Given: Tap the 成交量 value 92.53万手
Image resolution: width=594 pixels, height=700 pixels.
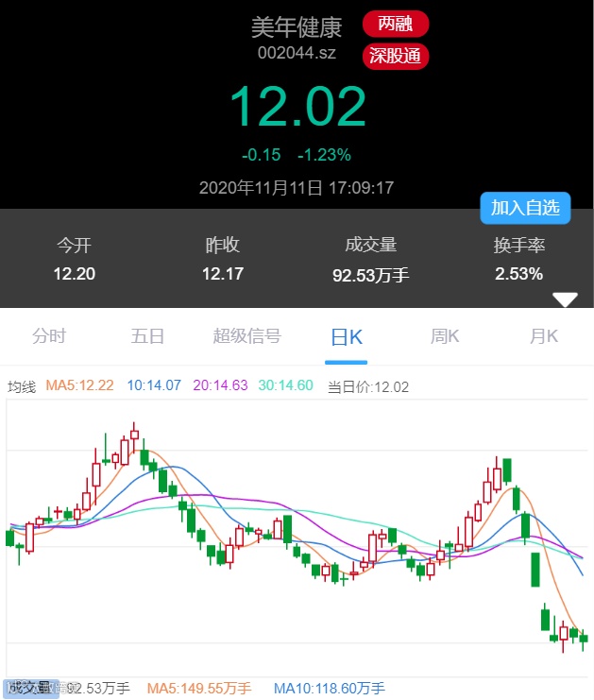Looking at the screenshot, I should coord(370,275).
